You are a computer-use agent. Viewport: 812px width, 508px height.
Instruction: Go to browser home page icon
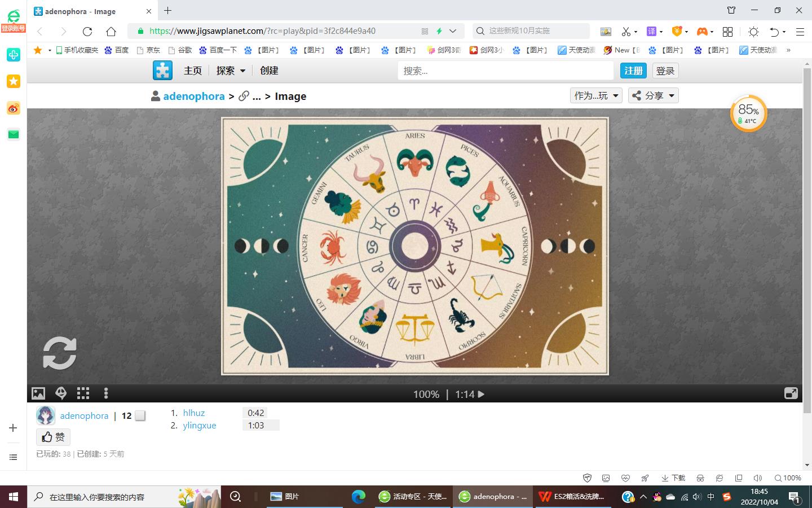(x=111, y=31)
